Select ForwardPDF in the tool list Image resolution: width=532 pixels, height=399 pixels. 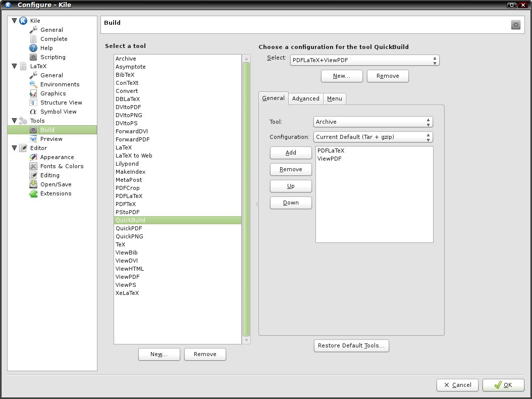tap(178, 139)
